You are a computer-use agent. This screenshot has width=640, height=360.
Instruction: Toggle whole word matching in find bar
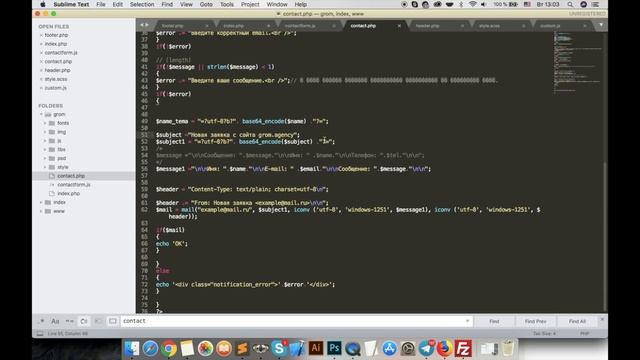pyautogui.click(x=69, y=321)
